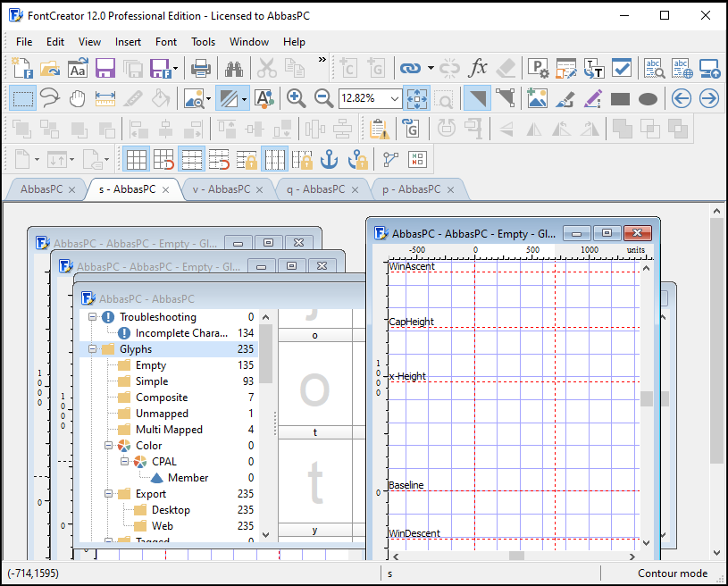
Task: Collapse the CPAL tree node
Action: [124, 461]
